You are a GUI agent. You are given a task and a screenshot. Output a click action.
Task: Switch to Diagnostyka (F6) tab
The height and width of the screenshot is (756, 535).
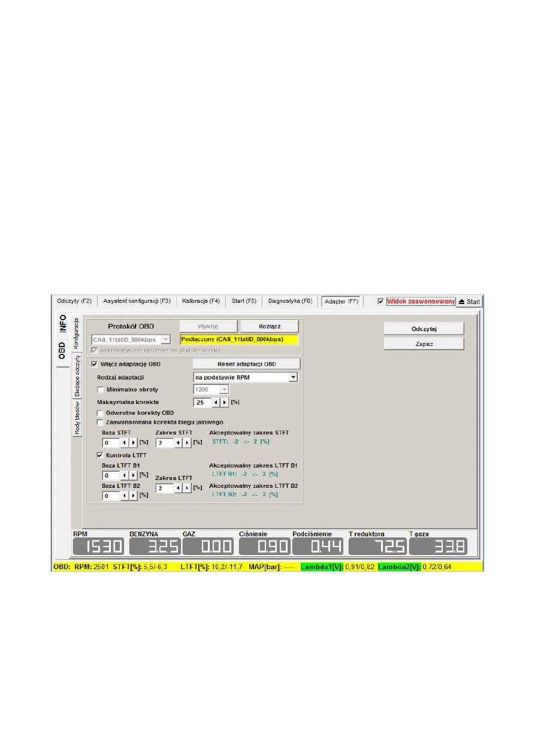(290, 301)
